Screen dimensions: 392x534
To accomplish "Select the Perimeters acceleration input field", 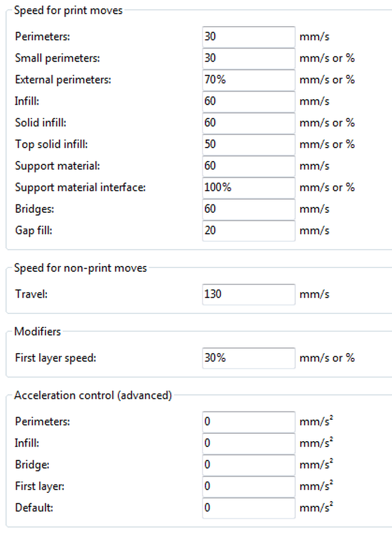I will click(249, 421).
